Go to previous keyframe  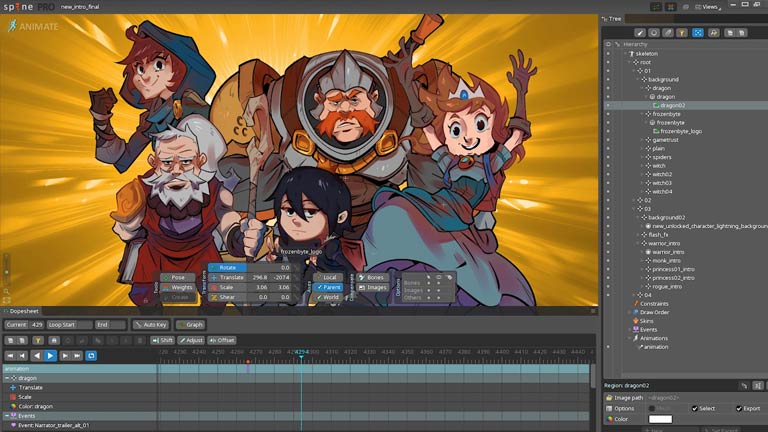point(22,356)
